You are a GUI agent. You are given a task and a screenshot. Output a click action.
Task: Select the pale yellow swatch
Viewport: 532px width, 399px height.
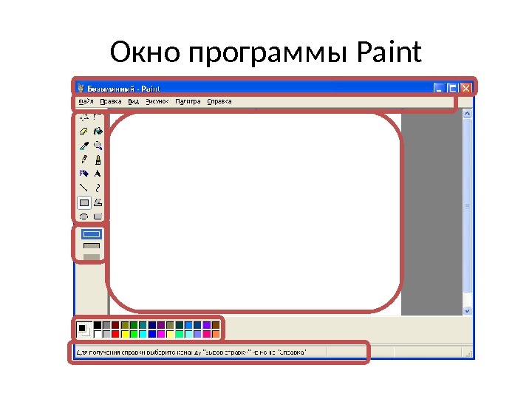point(170,334)
